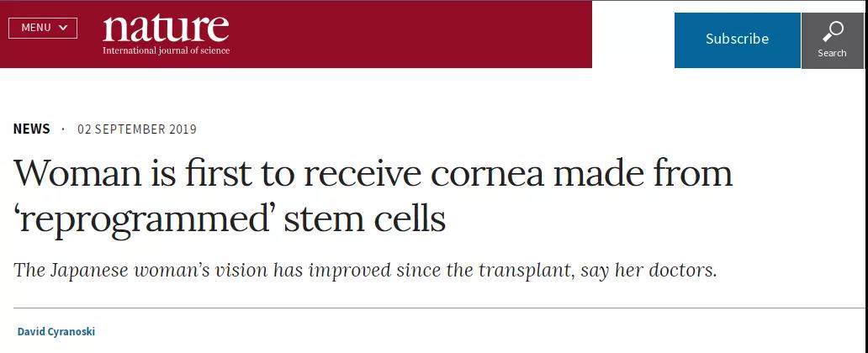Go home via the nature logo
This screenshot has height=353, width=868.
[x=166, y=29]
